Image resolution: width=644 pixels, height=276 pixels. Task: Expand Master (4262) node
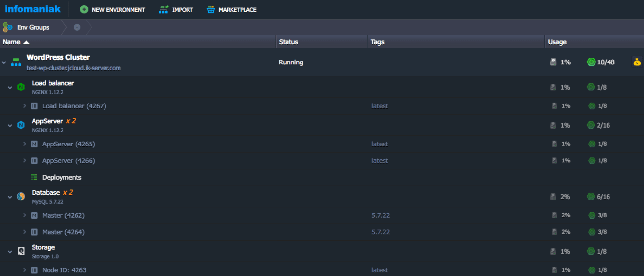[24, 215]
